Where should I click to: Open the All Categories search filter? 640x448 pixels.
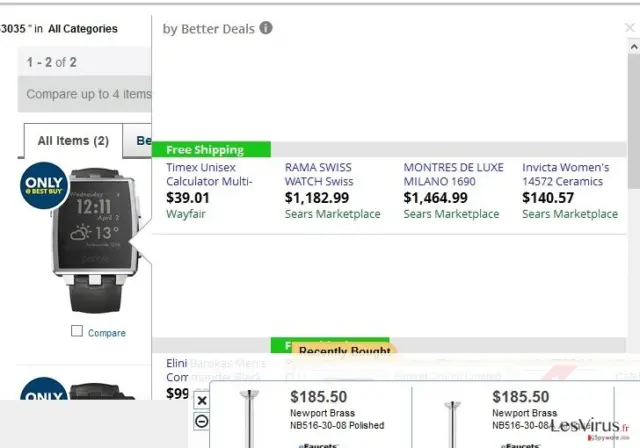(83, 29)
